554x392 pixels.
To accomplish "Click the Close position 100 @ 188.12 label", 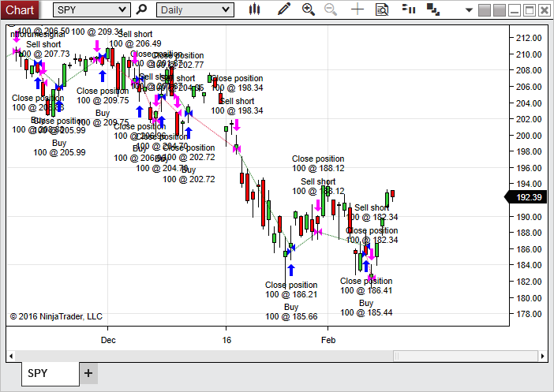I will [x=318, y=163].
